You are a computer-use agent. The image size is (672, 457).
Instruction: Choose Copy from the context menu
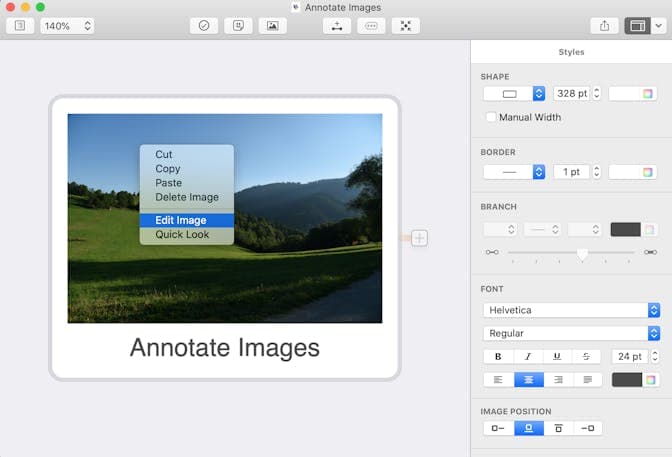pyautogui.click(x=187, y=169)
